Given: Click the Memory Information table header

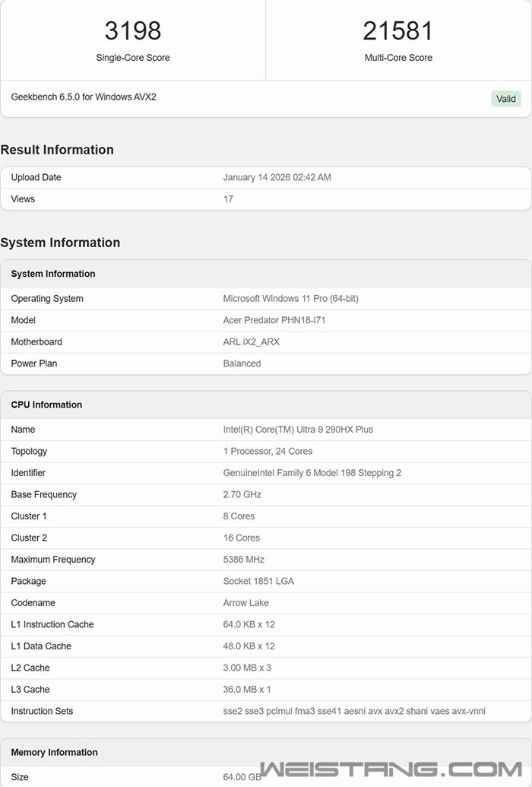Looking at the screenshot, I should point(54,752).
